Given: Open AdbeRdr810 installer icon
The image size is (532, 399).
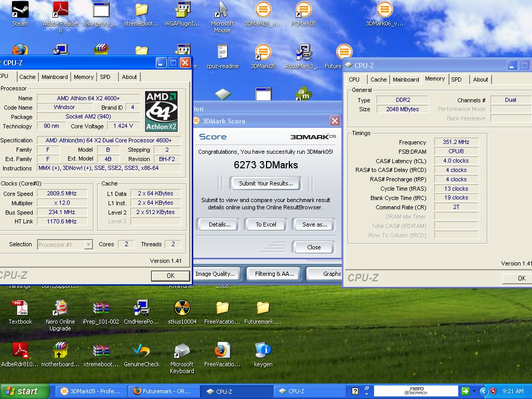Looking at the screenshot, I should point(20,355).
